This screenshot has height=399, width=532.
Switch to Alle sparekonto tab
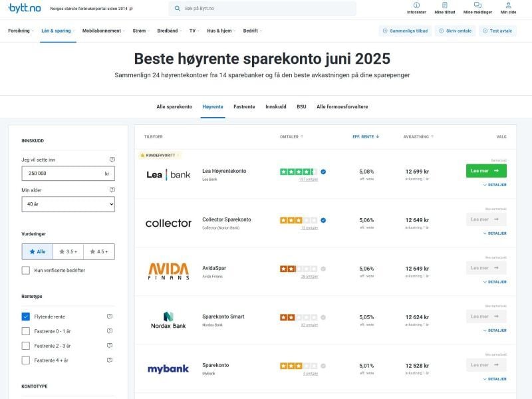[x=174, y=106]
